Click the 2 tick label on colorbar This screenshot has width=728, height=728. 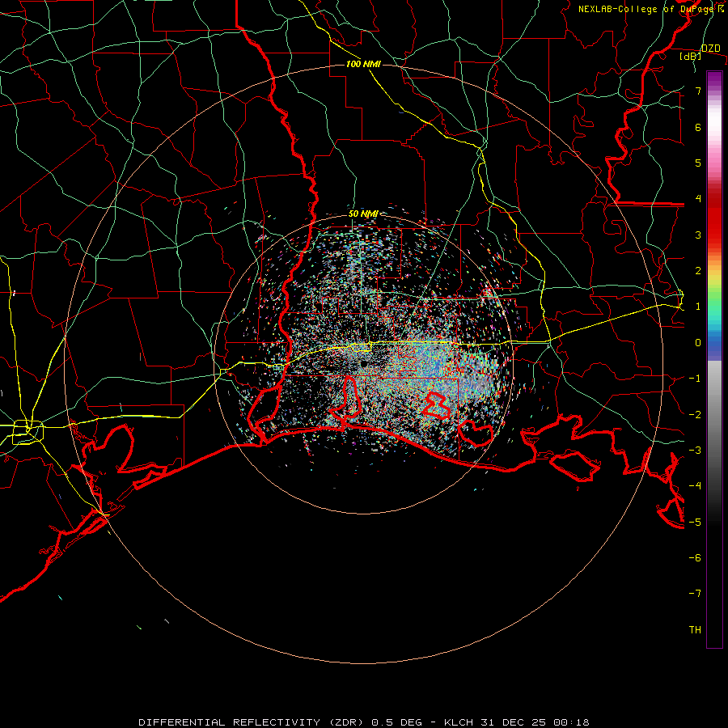pos(698,271)
